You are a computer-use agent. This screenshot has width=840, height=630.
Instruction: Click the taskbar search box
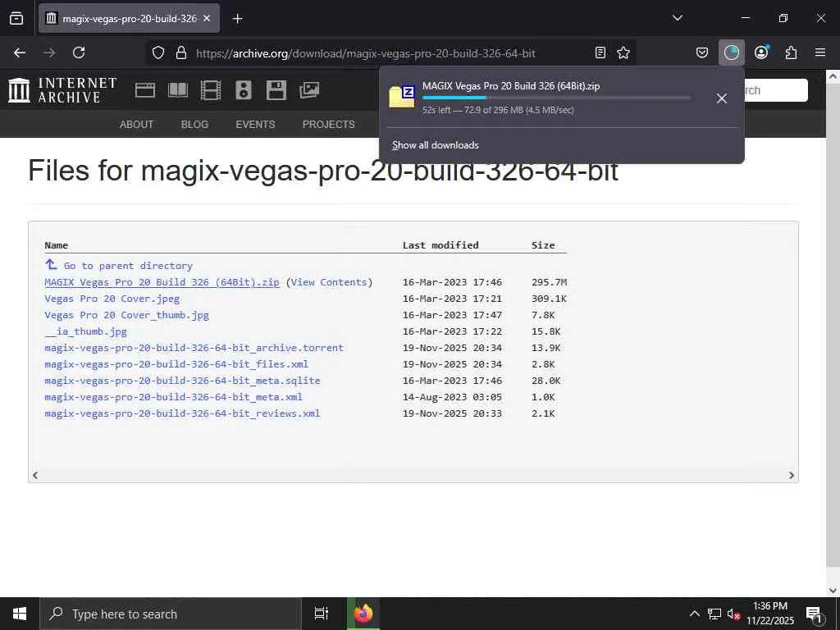click(171, 614)
